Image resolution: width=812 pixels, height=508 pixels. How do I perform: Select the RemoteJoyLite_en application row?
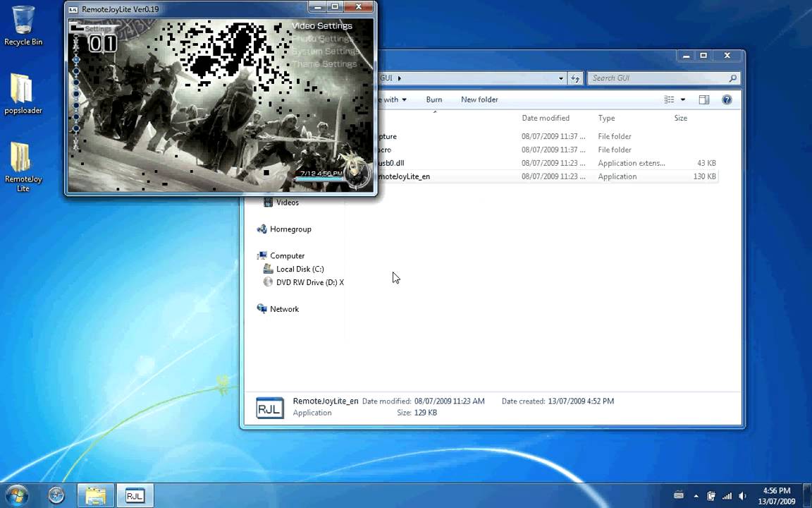[x=548, y=176]
